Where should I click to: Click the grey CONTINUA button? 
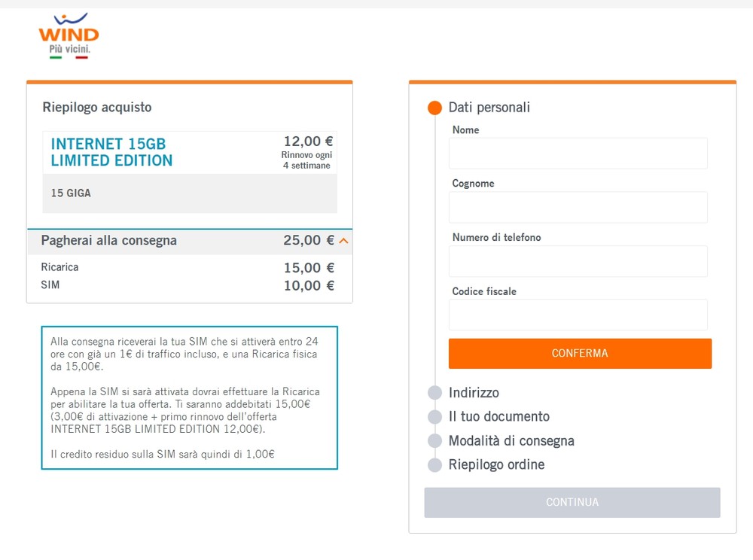(572, 502)
